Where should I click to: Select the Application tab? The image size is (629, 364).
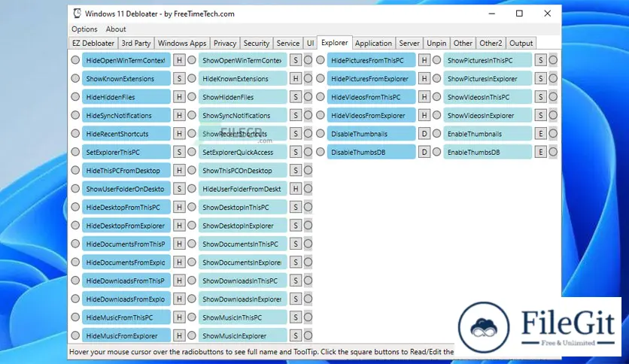(373, 44)
